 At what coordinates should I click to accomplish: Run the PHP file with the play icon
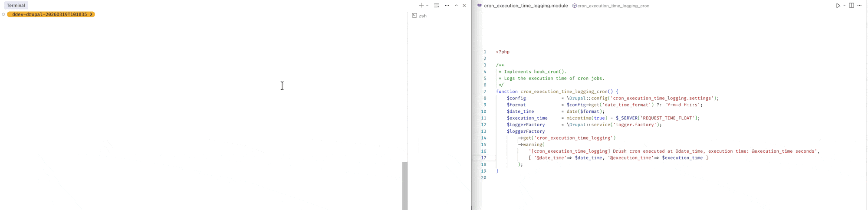(838, 6)
